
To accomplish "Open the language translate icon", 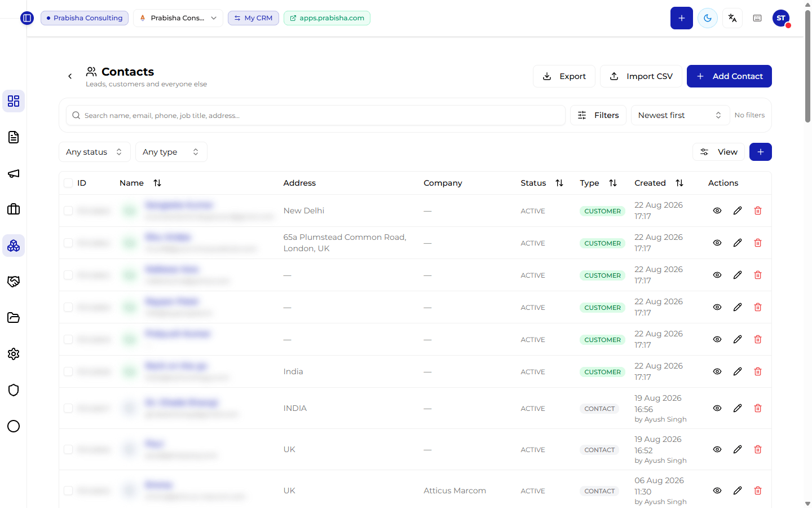I will pos(732,18).
